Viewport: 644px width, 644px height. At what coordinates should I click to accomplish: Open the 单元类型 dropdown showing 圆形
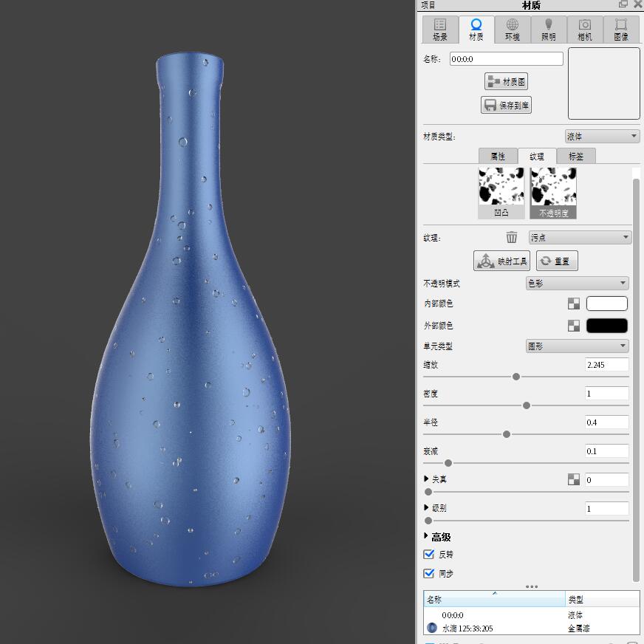577,346
